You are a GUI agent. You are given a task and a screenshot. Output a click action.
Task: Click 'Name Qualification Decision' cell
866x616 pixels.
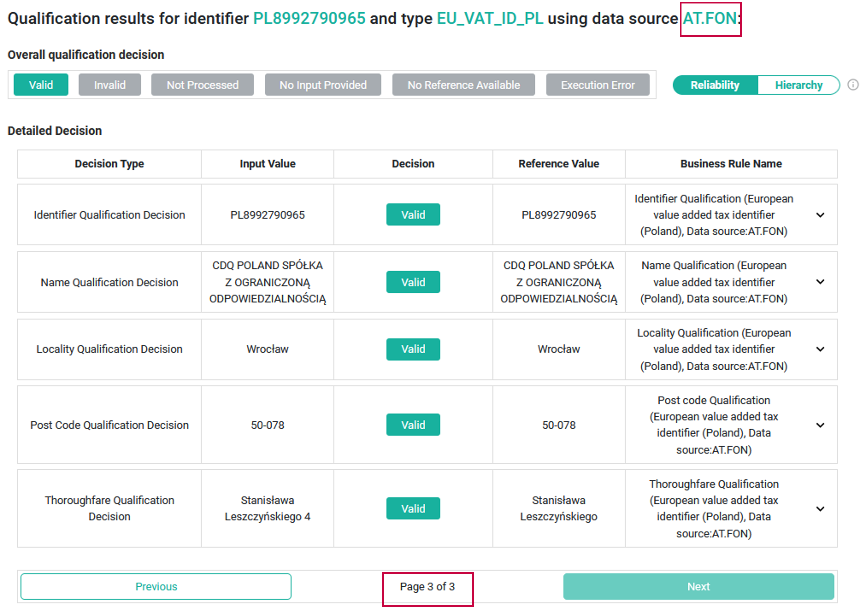click(x=109, y=282)
